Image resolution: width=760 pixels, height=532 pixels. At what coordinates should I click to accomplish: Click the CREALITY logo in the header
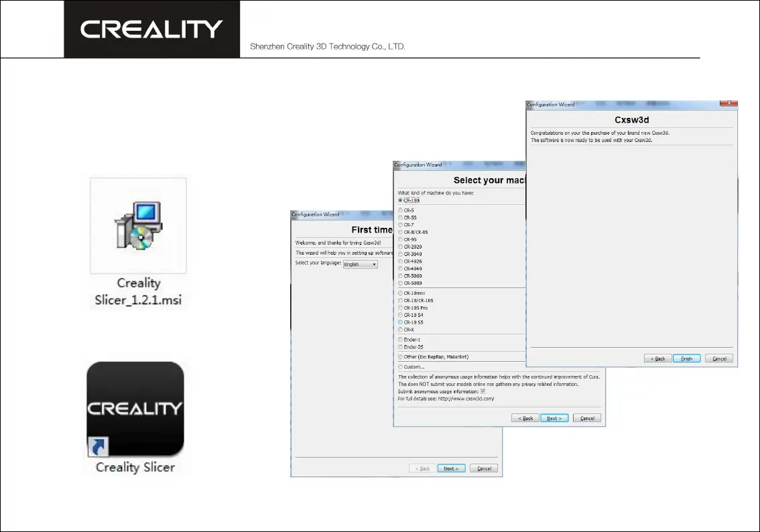click(x=151, y=29)
